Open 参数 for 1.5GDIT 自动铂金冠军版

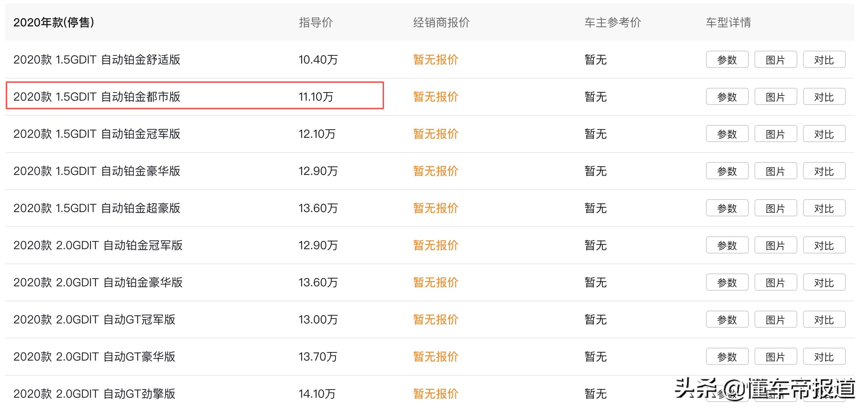(x=727, y=134)
